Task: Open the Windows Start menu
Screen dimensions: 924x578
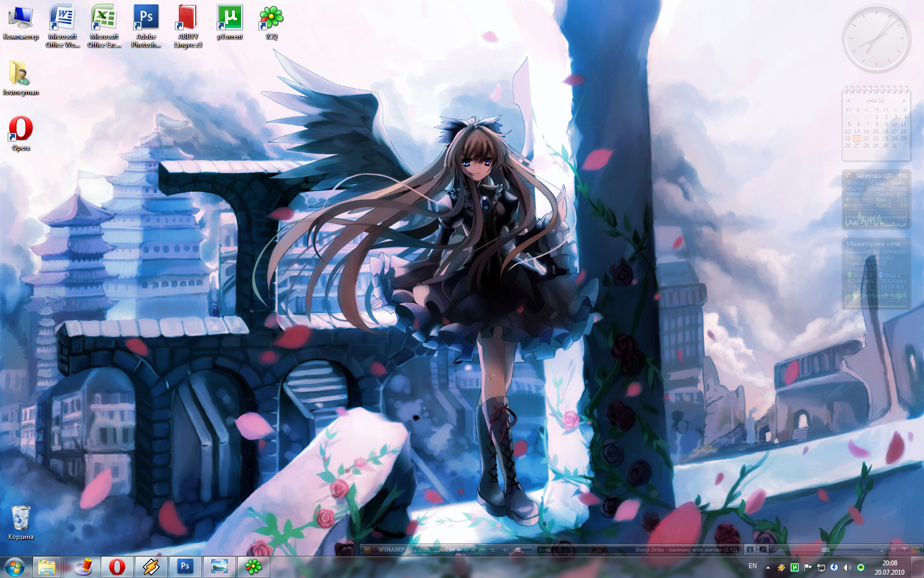Action: pos(15,567)
